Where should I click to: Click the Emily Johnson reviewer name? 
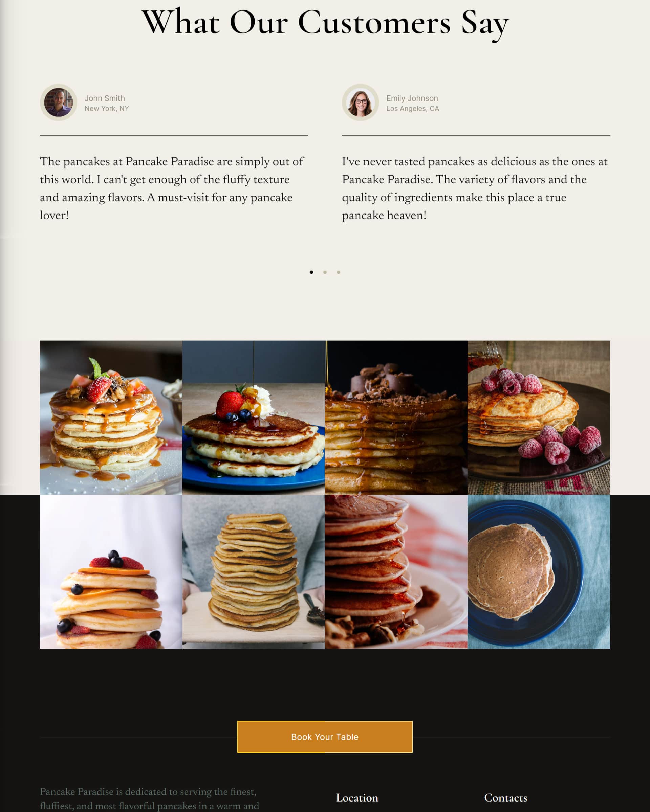pyautogui.click(x=412, y=98)
